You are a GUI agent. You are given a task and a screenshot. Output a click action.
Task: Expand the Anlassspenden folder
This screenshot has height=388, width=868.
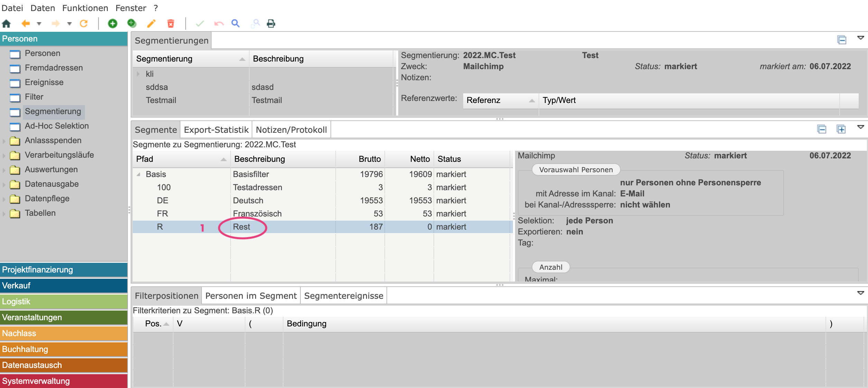pyautogui.click(x=4, y=141)
